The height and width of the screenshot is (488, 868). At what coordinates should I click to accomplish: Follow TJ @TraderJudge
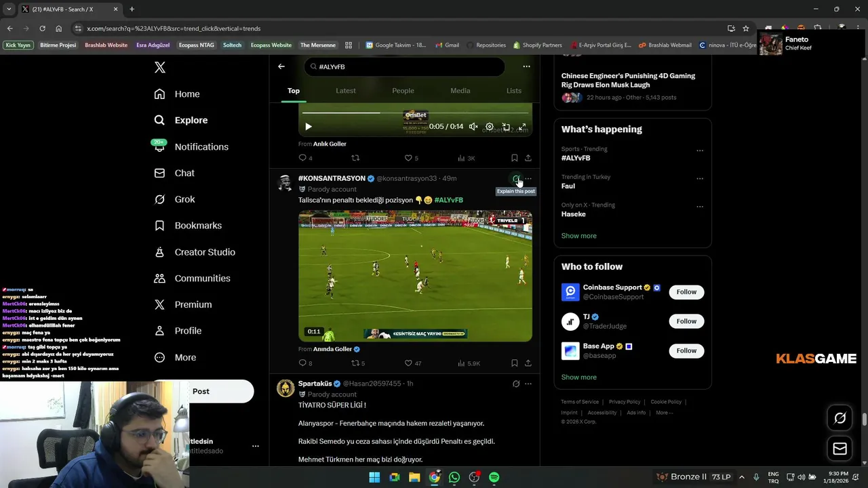click(x=686, y=321)
